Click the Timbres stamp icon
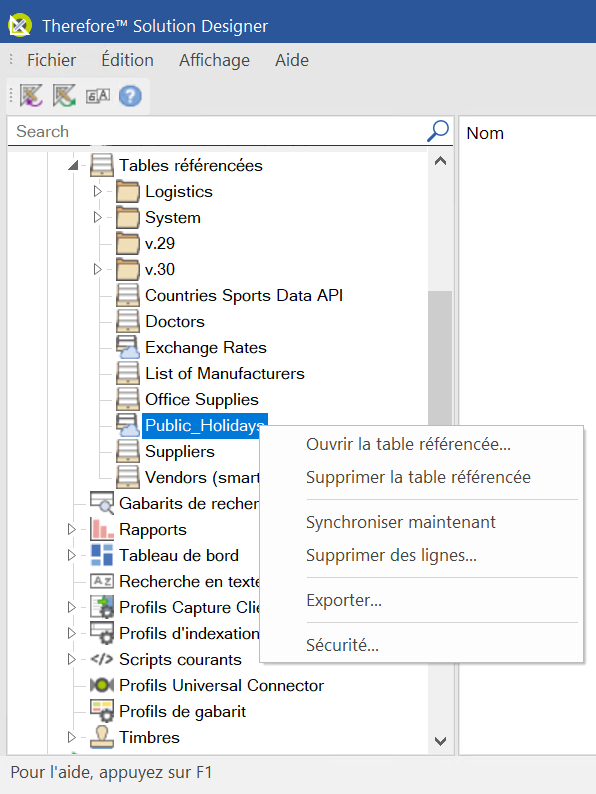This screenshot has width=596, height=794. pos(102,737)
